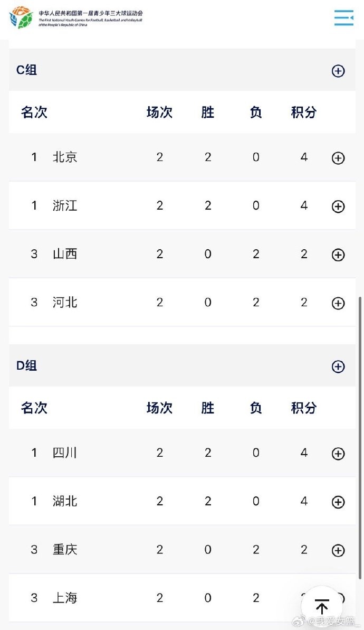The width and height of the screenshot is (364, 630).
Task: Show more info for 山西
Action: coord(338,255)
